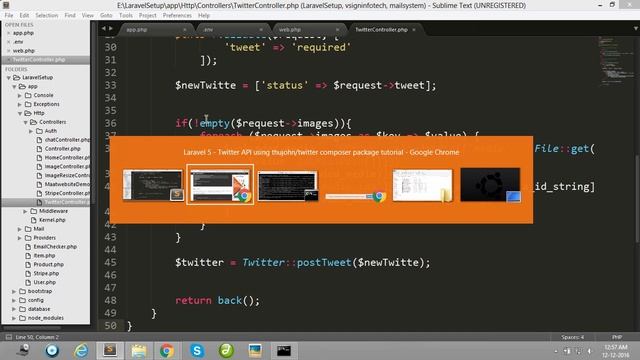
Task: Open command prompt from taskbar
Action: [x=284, y=351]
